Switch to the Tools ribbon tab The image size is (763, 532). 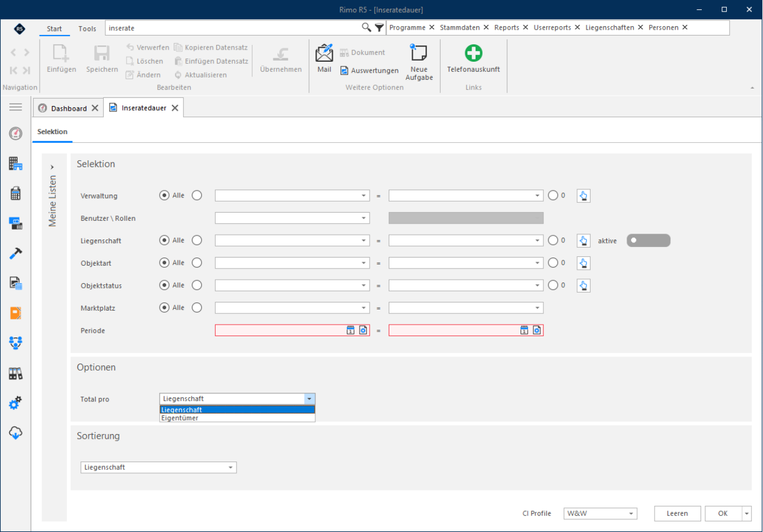click(87, 29)
